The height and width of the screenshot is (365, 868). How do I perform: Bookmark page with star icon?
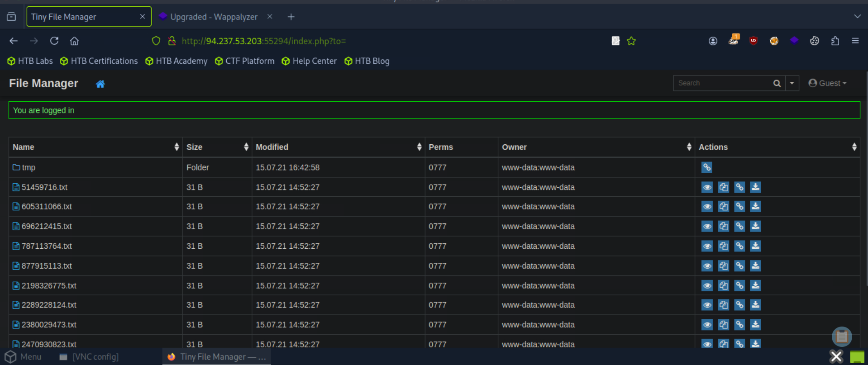click(631, 41)
